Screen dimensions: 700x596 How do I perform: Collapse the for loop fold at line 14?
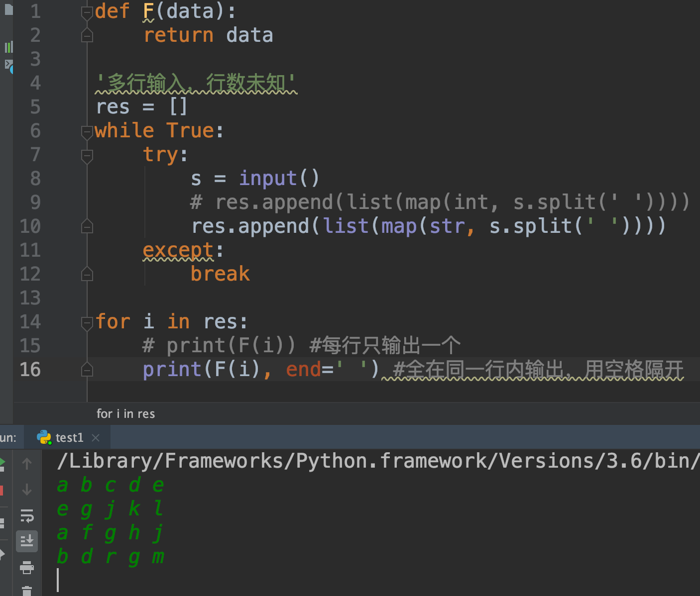(x=87, y=322)
